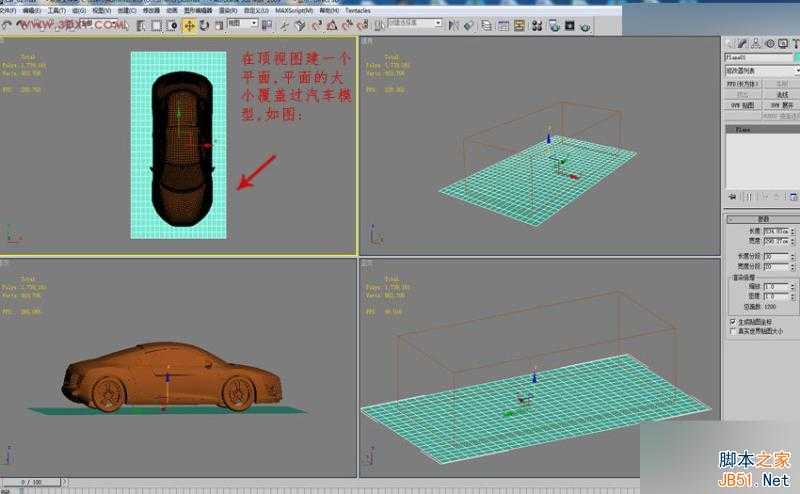Screen dimensions: 800x494
Task: Click the Use Pivot Point Center icon
Action: click(267, 26)
